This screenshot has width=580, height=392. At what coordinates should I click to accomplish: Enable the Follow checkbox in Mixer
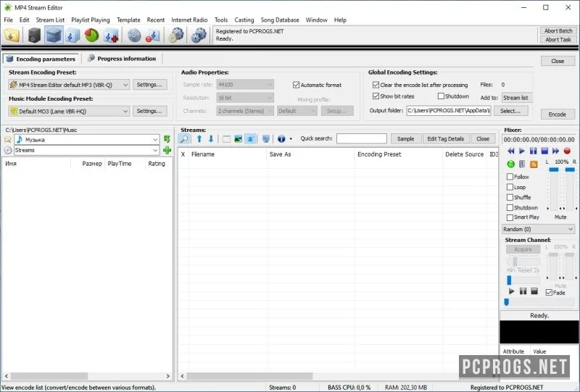click(x=510, y=177)
